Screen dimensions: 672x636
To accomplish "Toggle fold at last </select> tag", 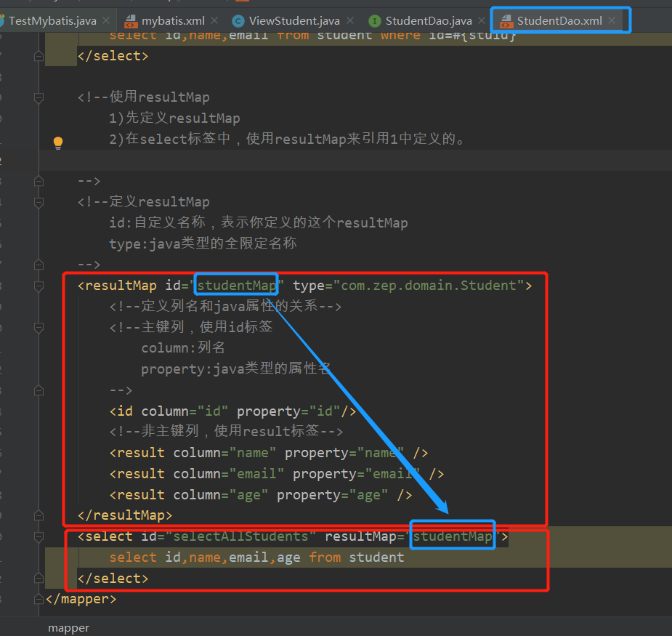I will pos(39,579).
